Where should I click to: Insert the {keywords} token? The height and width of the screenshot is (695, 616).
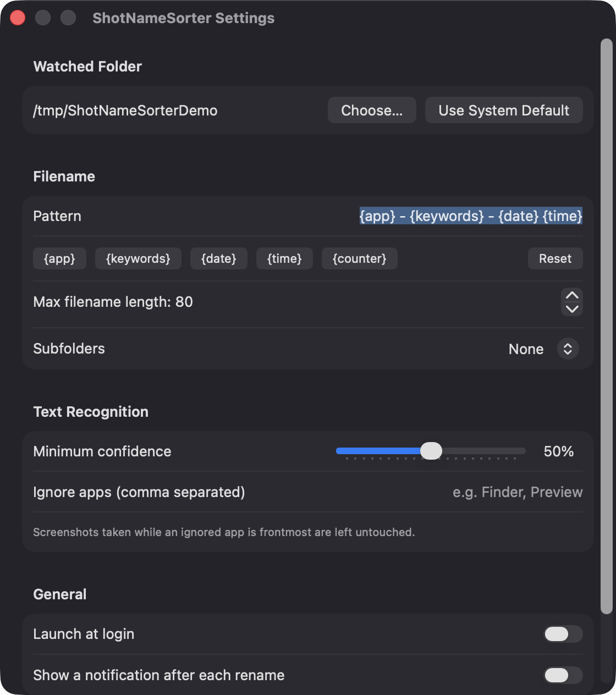point(138,258)
